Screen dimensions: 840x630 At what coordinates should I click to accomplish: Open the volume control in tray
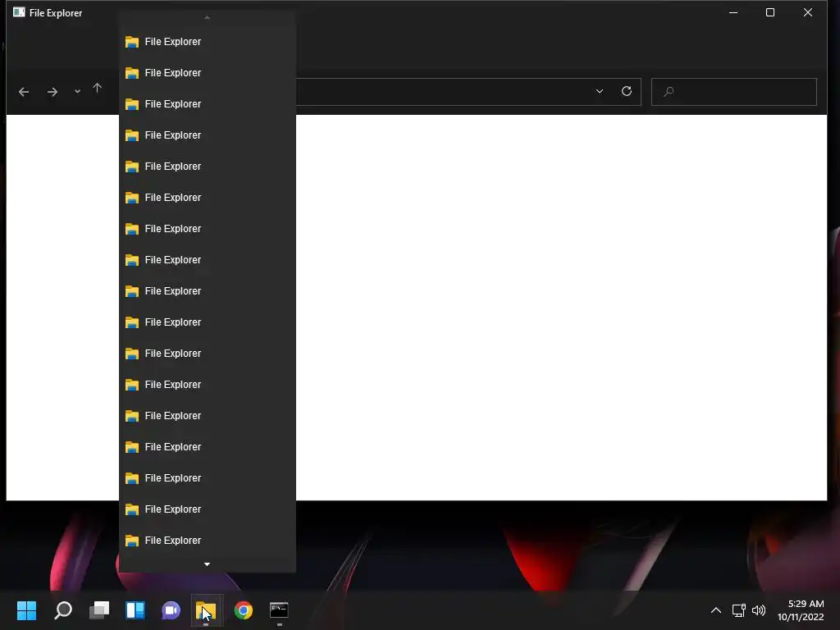(x=759, y=610)
